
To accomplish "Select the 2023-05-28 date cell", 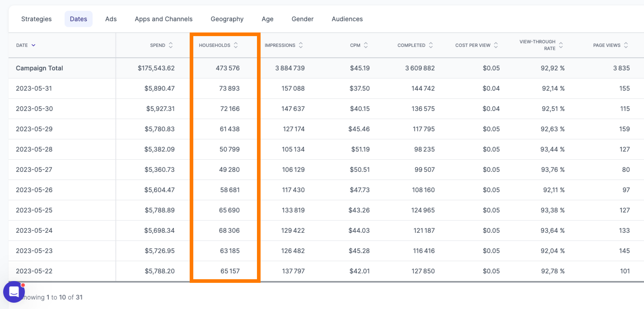I will tap(34, 149).
